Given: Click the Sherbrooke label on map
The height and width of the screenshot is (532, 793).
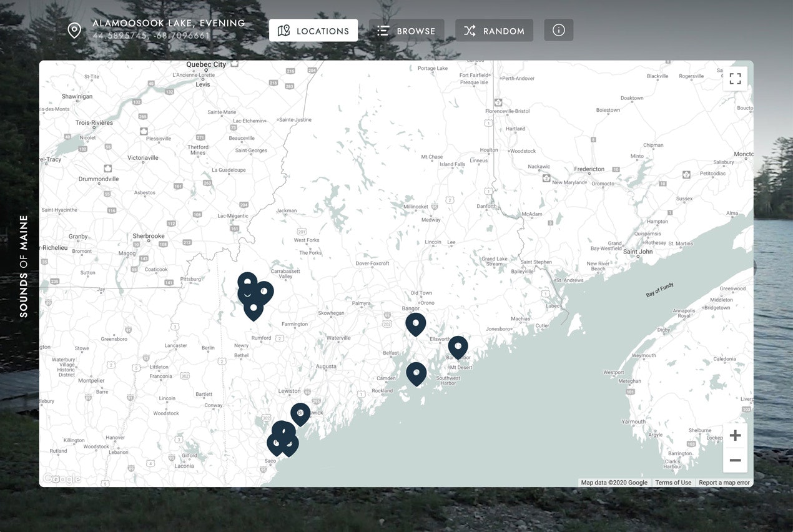Looking at the screenshot, I should tap(149, 236).
